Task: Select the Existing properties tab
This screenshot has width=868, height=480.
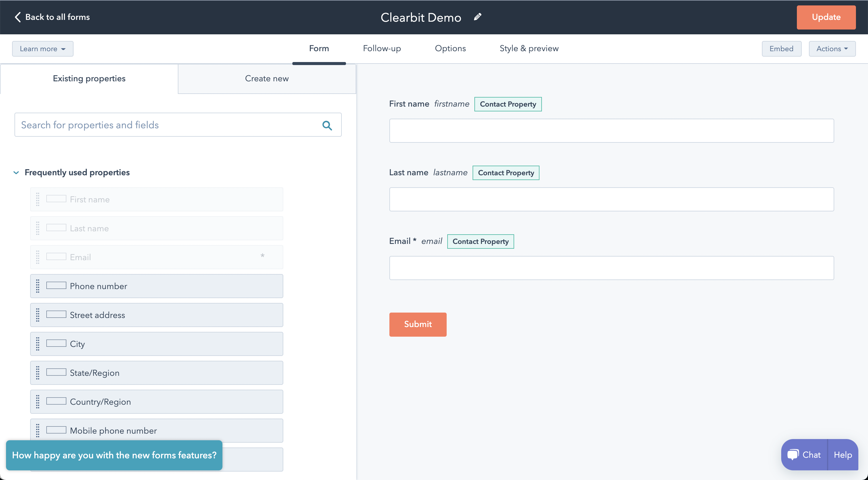Action: [89, 79]
